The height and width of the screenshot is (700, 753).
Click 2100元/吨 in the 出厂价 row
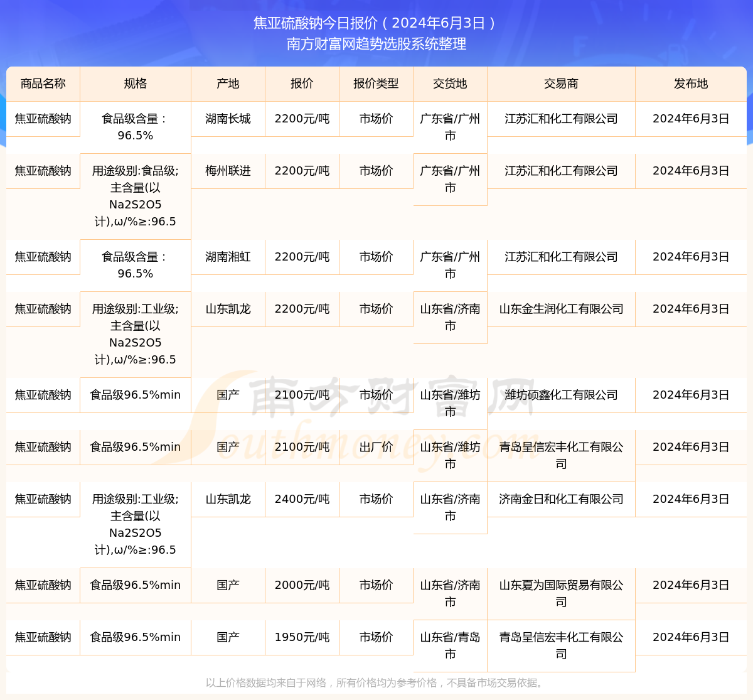302,447
